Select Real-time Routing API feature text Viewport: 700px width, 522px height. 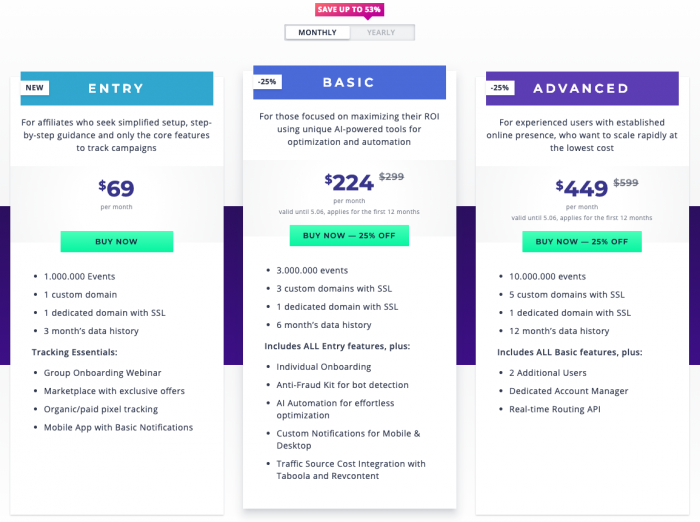click(555, 409)
